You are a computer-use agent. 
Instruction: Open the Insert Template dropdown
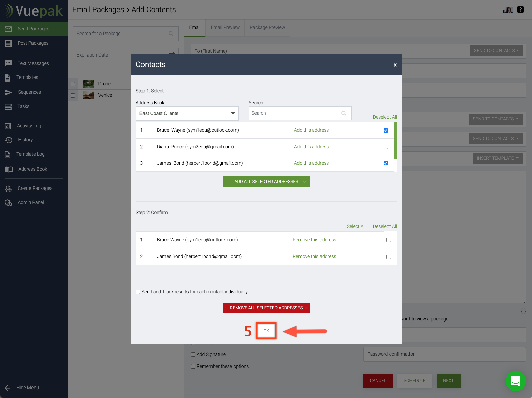click(497, 158)
